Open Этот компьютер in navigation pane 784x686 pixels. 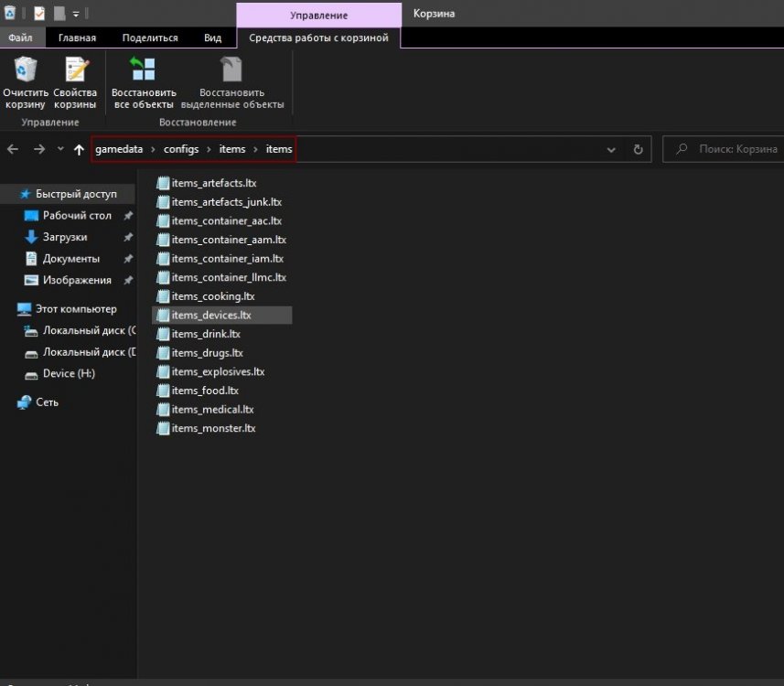(75, 309)
